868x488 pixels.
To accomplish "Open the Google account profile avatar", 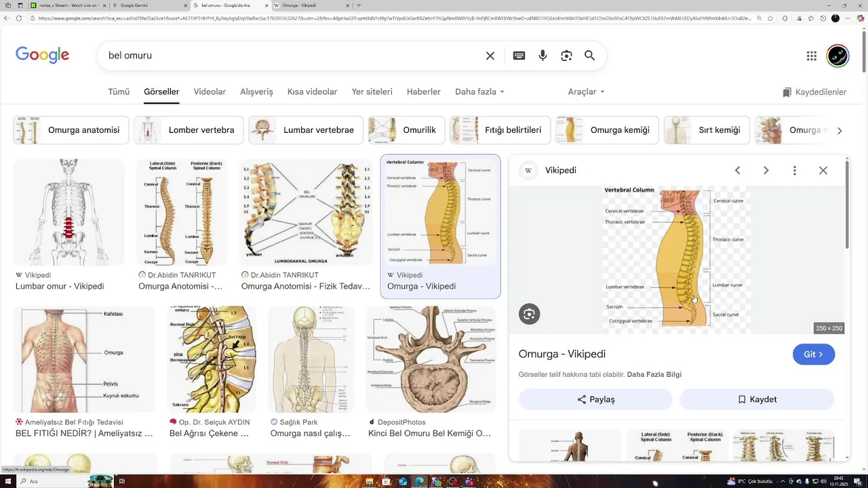I will (837, 56).
